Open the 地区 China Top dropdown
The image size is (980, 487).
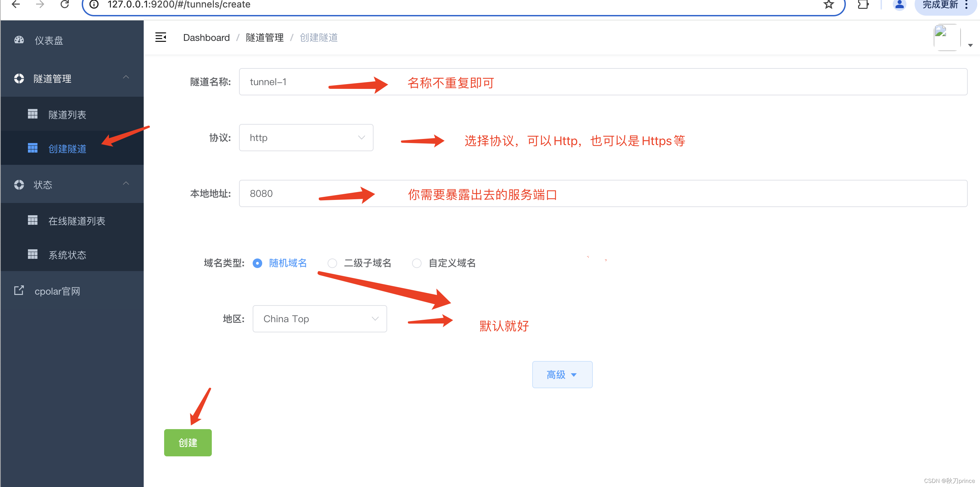pos(319,318)
